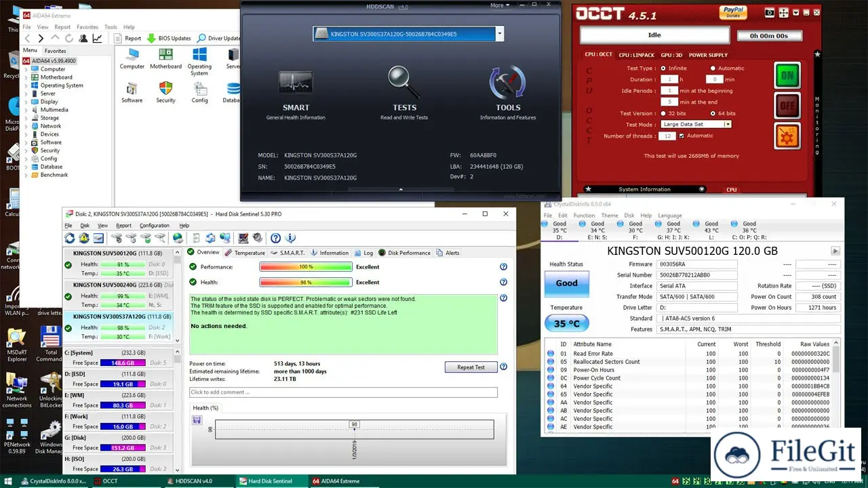Expand Benchmark node in AIDA64 tree

coord(27,175)
